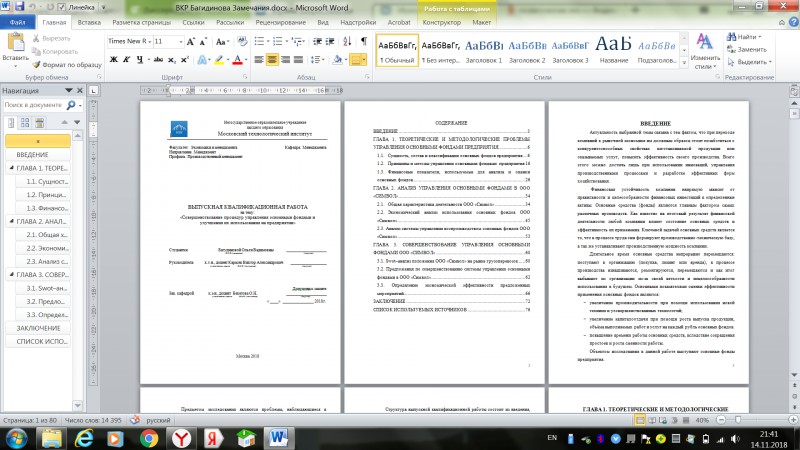
Task: Increase font size with Grow Font
Action: point(190,42)
